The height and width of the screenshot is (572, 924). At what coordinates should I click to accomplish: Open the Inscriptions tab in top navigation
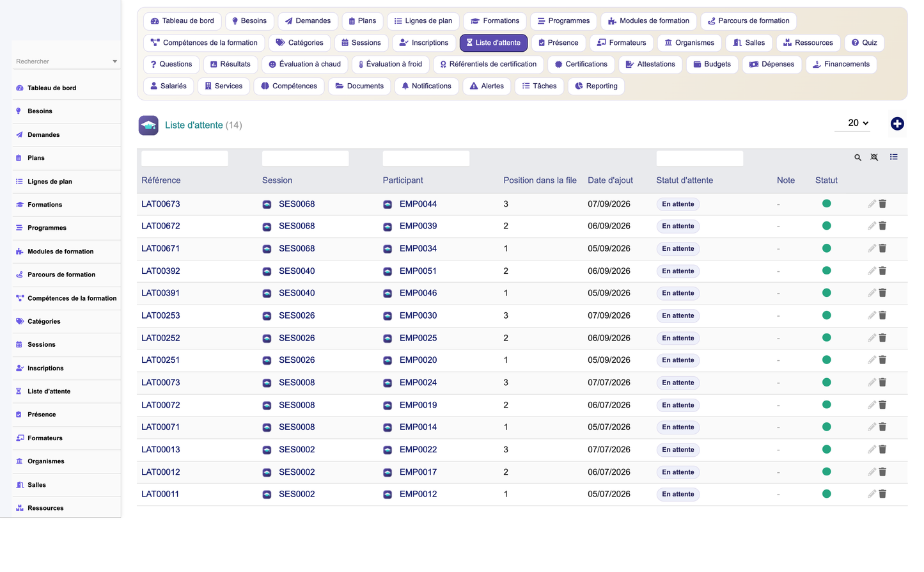(x=423, y=43)
